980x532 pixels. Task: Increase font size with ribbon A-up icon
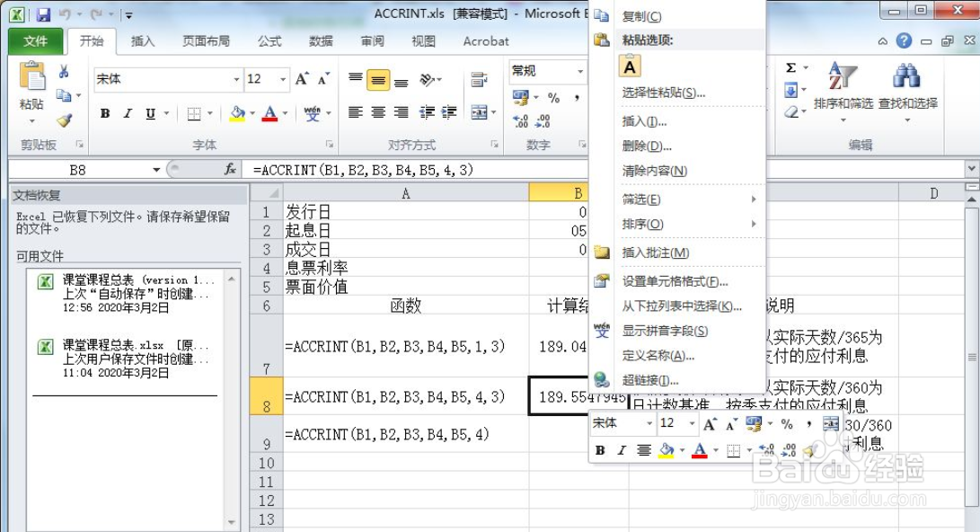pos(302,79)
